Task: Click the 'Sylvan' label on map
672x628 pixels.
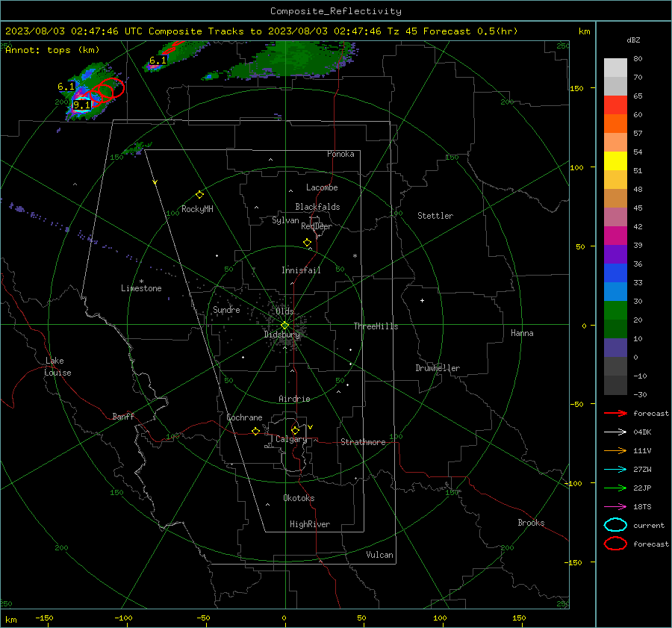Action: (x=285, y=220)
